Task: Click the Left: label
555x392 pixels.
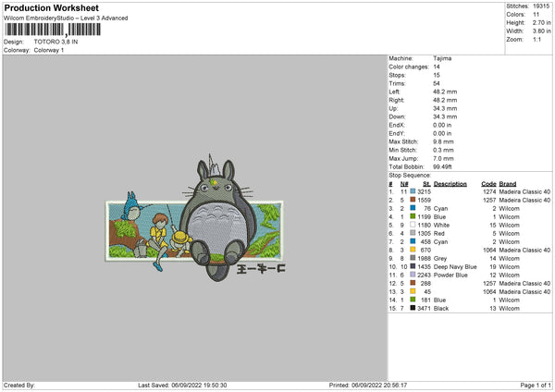Action: coord(394,92)
